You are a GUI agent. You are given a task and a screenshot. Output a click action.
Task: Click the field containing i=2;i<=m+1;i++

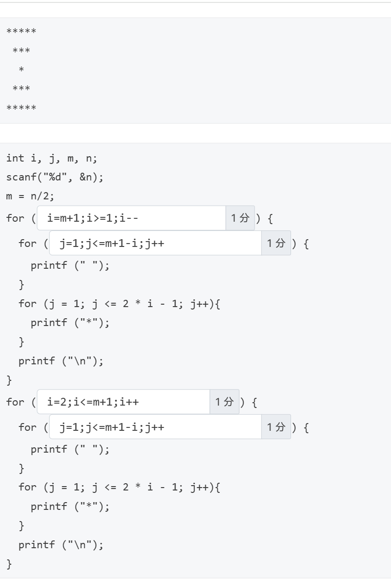point(123,402)
